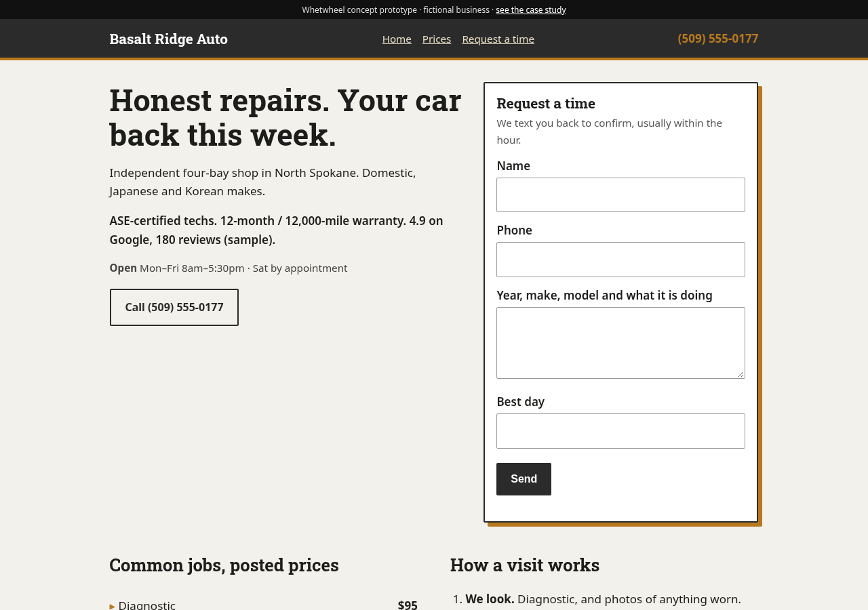Focus the Phone input field
Image resolution: width=868 pixels, height=610 pixels.
pos(620,260)
